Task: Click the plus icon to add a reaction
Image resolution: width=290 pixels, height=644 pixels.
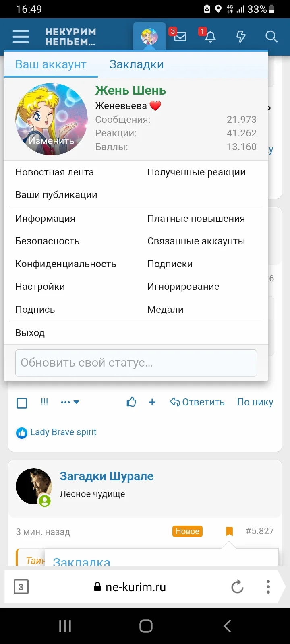Action: click(152, 402)
